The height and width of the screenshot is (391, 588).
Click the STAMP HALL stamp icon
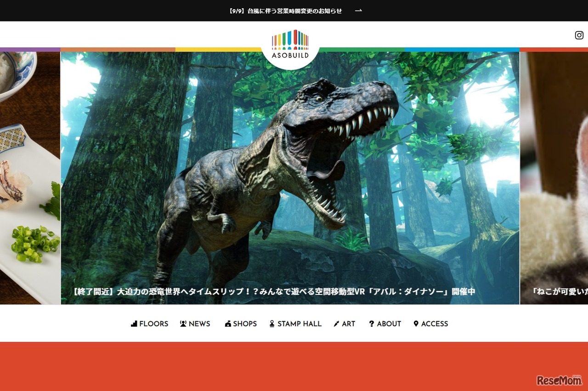tap(272, 324)
